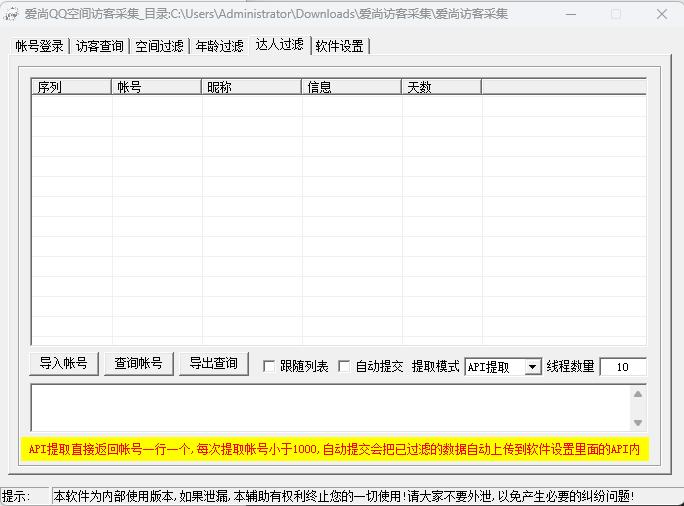684x506 pixels.
Task: Go to the 年龄过滤 tab
Action: click(219, 46)
